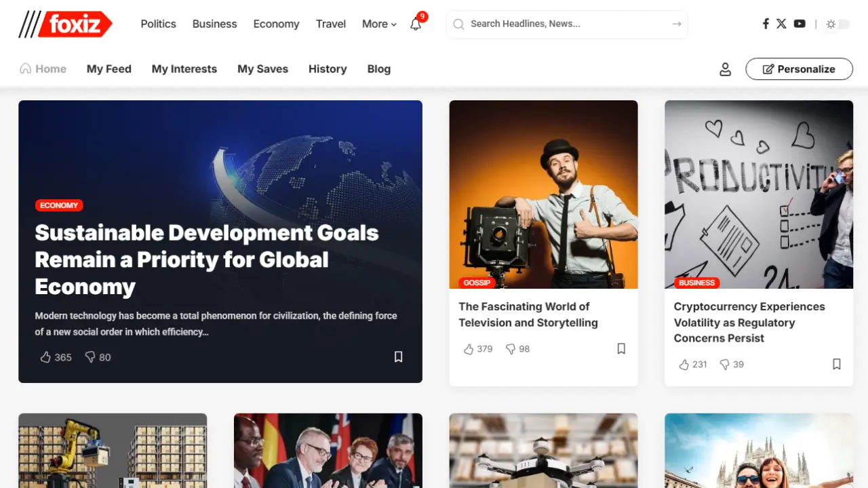Switch to the My Saves tab
Viewport: 868px width, 488px height.
point(262,69)
